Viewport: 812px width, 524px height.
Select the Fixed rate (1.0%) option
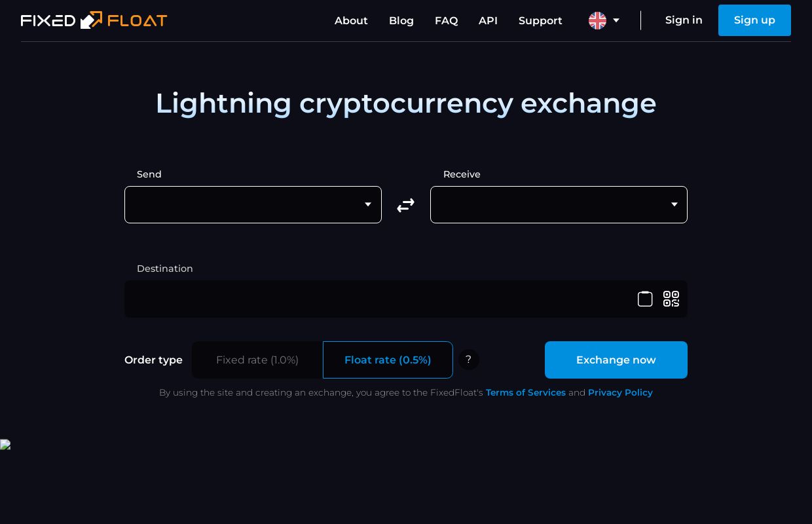(257, 360)
